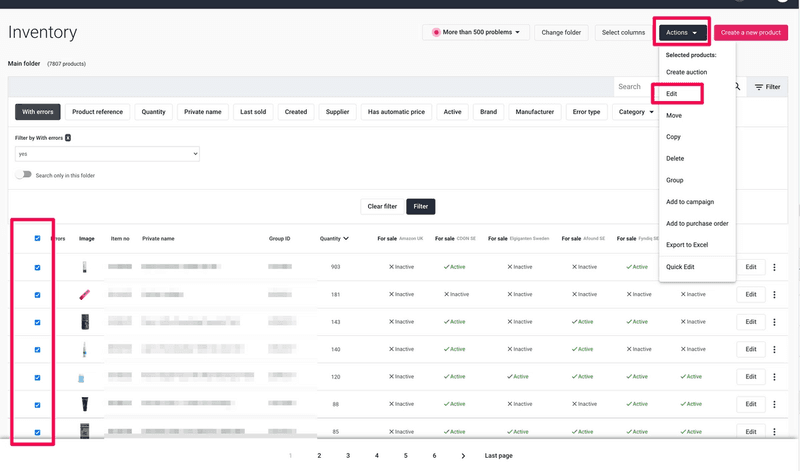Click the pink product thumbnail in quantity 181 row

[85, 294]
